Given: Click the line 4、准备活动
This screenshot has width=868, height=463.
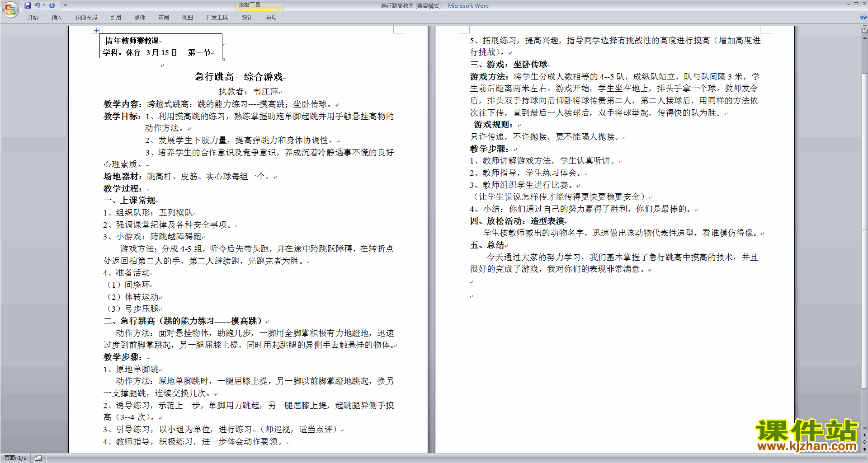Looking at the screenshot, I should click(x=127, y=273).
